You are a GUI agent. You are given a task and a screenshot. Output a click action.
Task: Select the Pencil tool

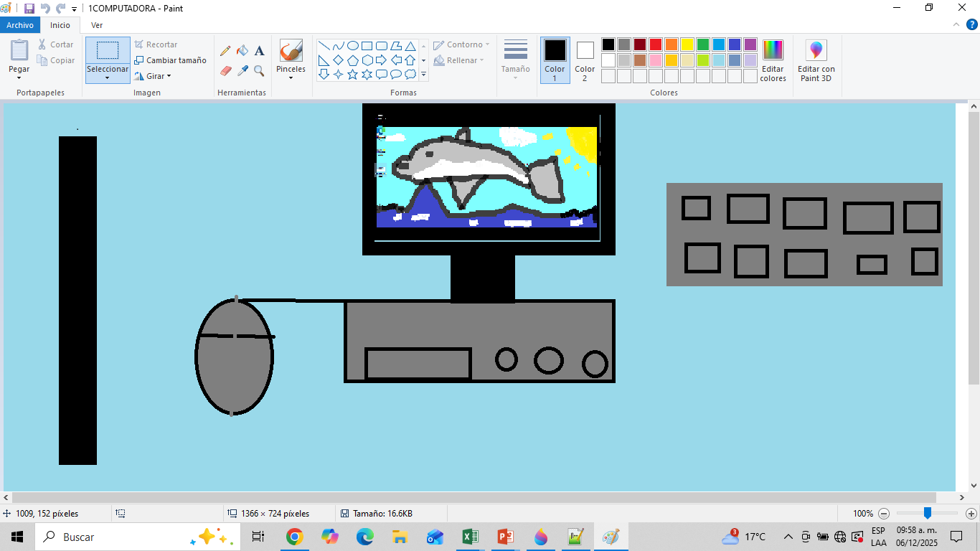pyautogui.click(x=225, y=51)
